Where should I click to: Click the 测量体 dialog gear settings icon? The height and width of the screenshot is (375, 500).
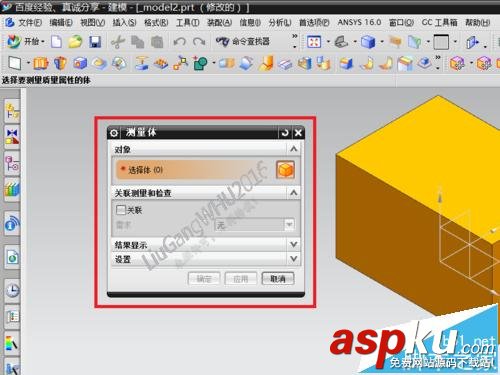[114, 133]
